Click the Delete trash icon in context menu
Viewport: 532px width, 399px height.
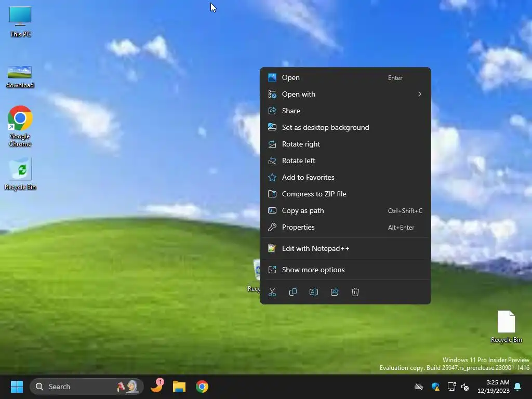(x=355, y=292)
